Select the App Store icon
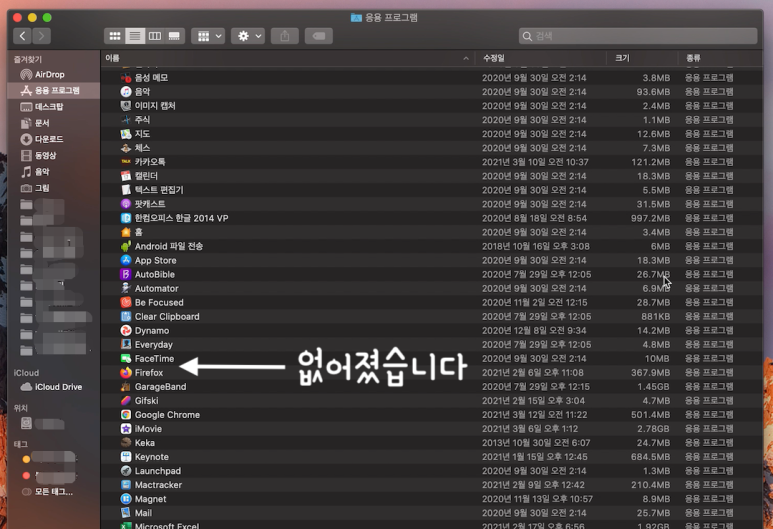The image size is (773, 529). (x=126, y=260)
